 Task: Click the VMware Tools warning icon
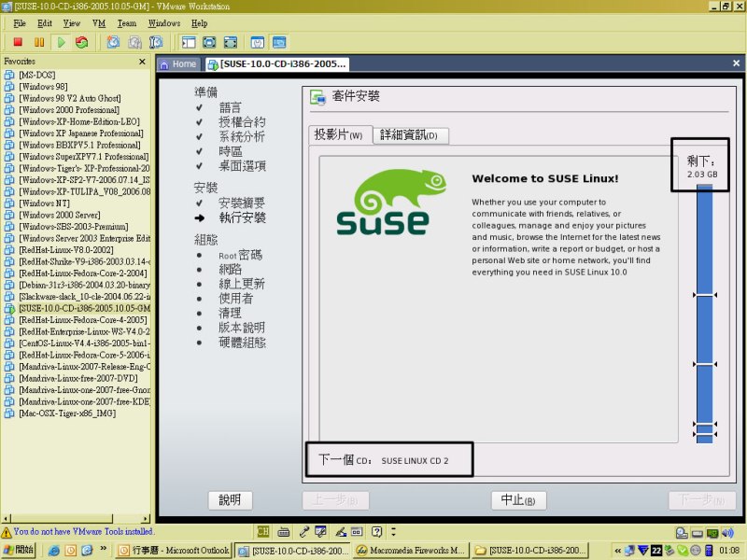pyautogui.click(x=7, y=532)
